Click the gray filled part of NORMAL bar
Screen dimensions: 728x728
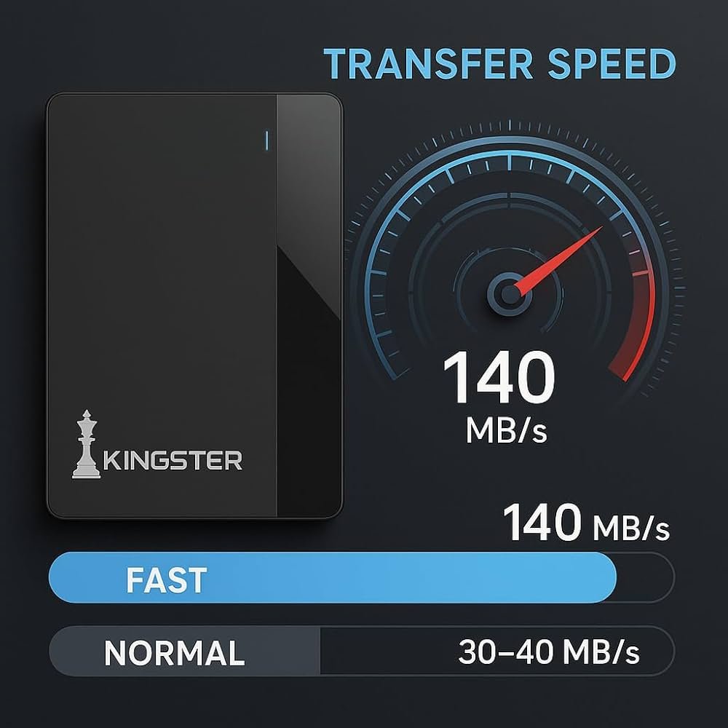(x=184, y=650)
